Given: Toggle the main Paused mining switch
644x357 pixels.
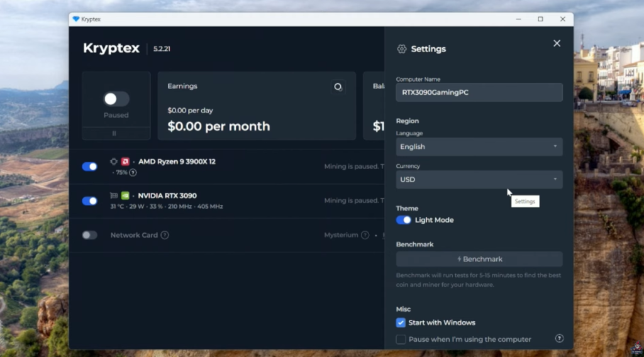Looking at the screenshot, I should [116, 99].
